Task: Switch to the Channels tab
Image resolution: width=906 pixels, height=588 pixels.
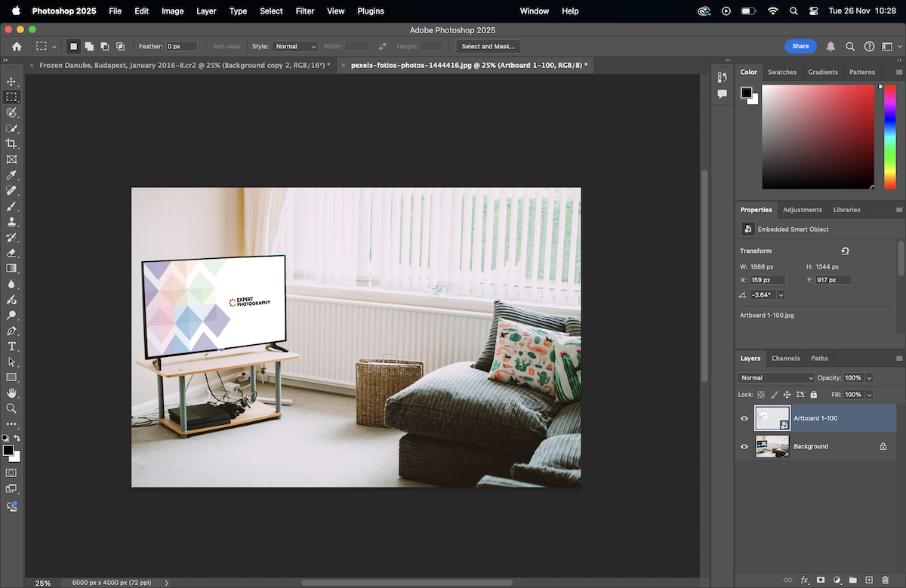Action: tap(785, 358)
